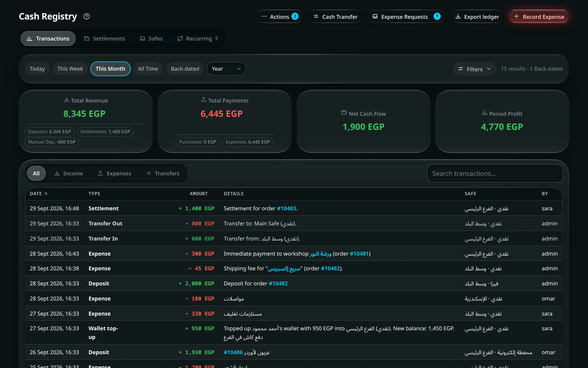The image size is (588, 368).
Task: Open the Cash Transfer dialog
Action: (x=335, y=17)
